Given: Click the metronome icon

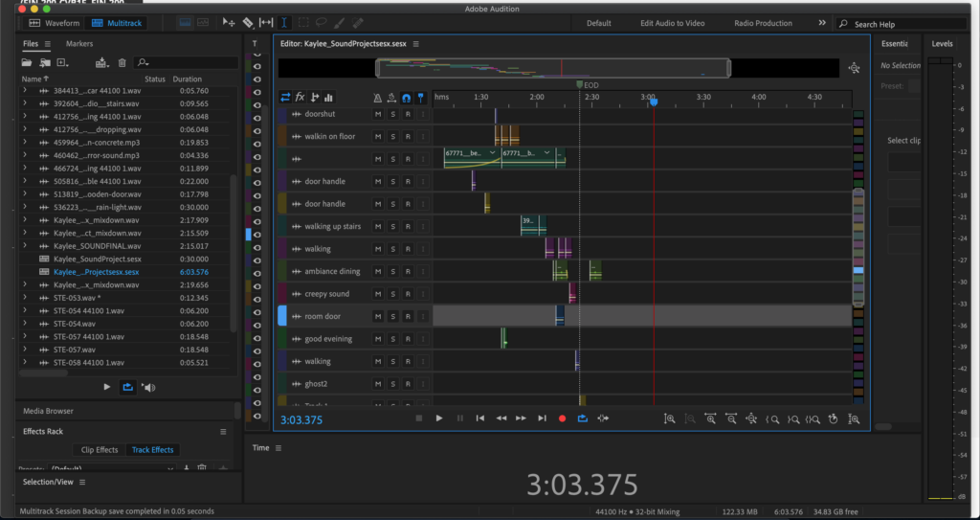Looking at the screenshot, I should (377, 98).
